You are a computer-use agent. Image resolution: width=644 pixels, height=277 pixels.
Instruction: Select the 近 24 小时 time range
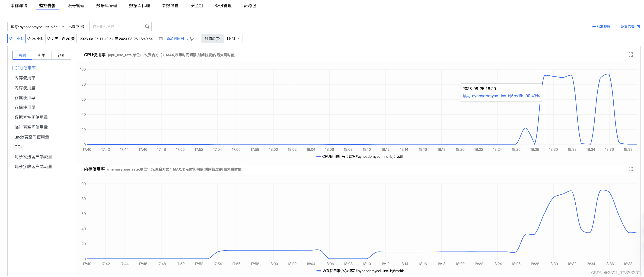pos(35,39)
